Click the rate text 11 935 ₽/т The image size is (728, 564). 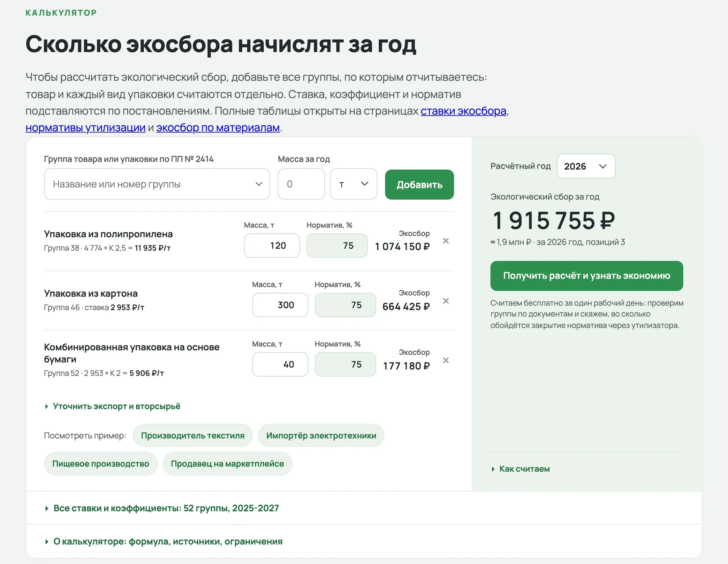click(x=153, y=248)
